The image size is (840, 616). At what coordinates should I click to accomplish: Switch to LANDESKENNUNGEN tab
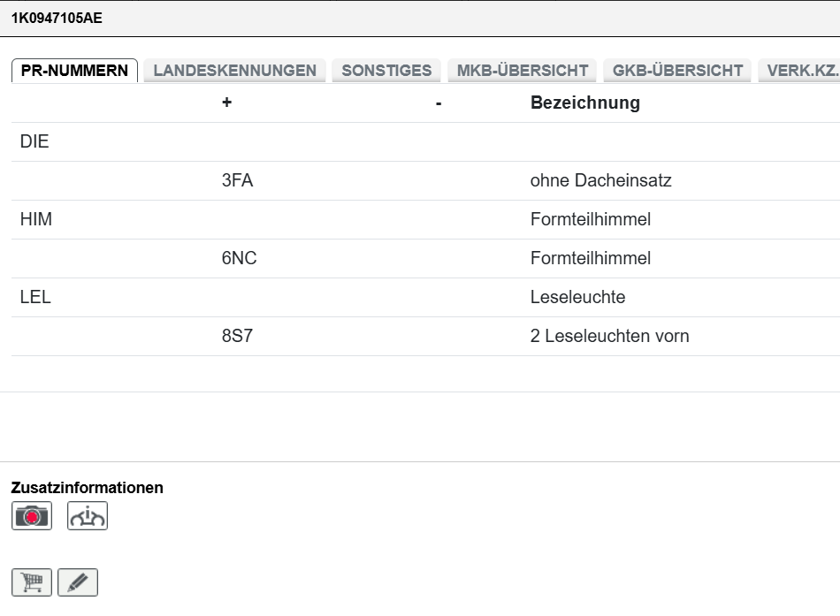(x=234, y=70)
